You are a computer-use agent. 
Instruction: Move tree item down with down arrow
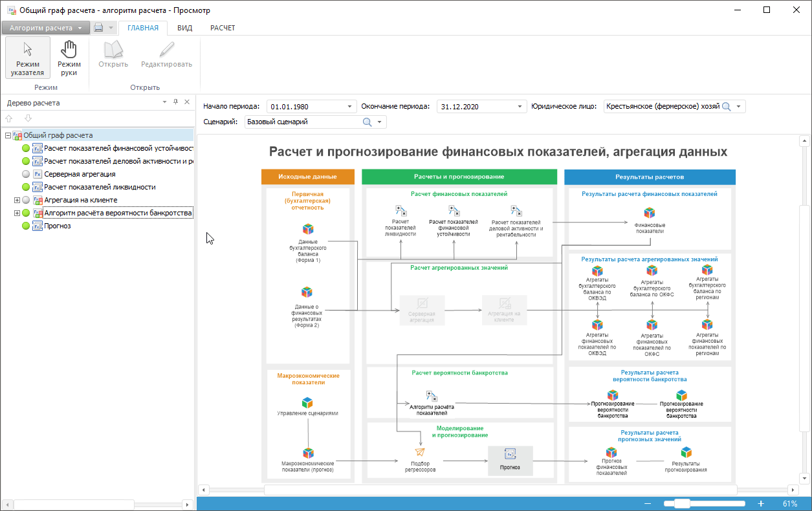pos(28,118)
